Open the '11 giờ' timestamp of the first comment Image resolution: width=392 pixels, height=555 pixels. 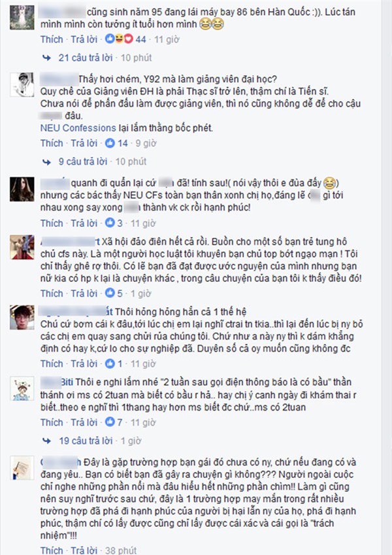click(167, 39)
